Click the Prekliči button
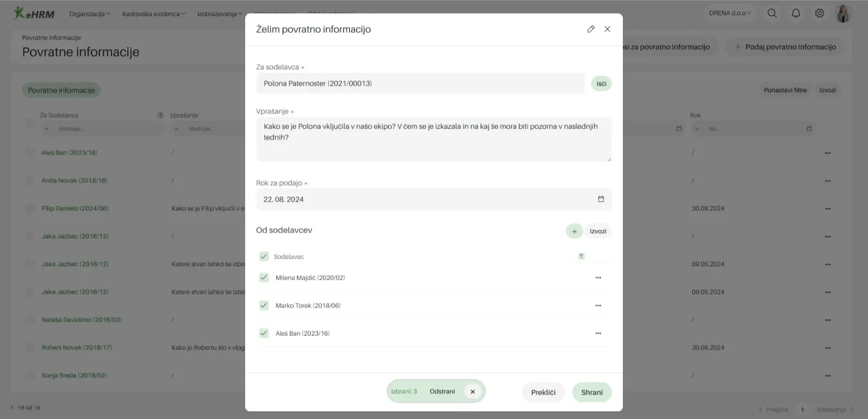This screenshot has width=868, height=419. click(x=543, y=392)
